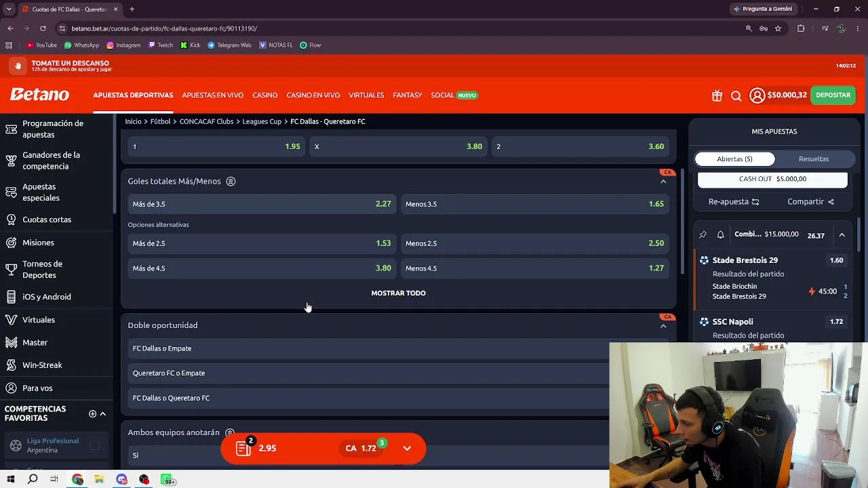The width and height of the screenshot is (868, 488).
Task: Pick home win 1 at 1.95
Action: (216, 146)
